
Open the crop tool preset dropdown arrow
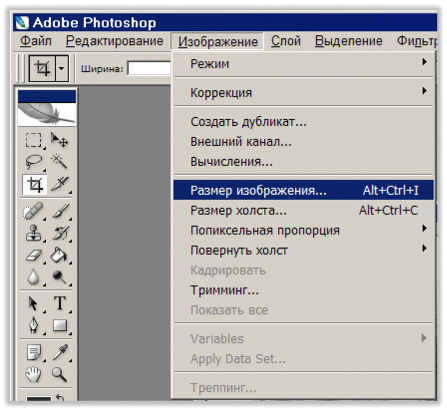62,69
